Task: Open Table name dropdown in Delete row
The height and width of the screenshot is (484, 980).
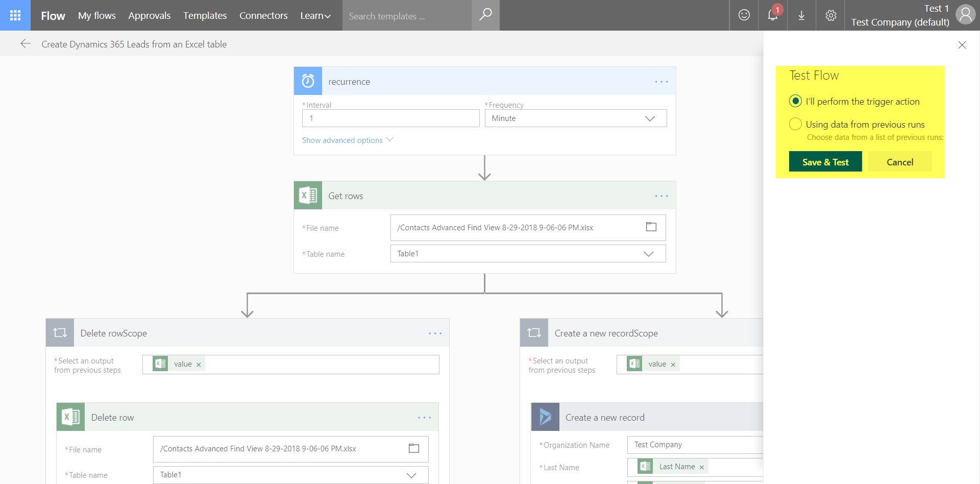Action: [x=290, y=475]
